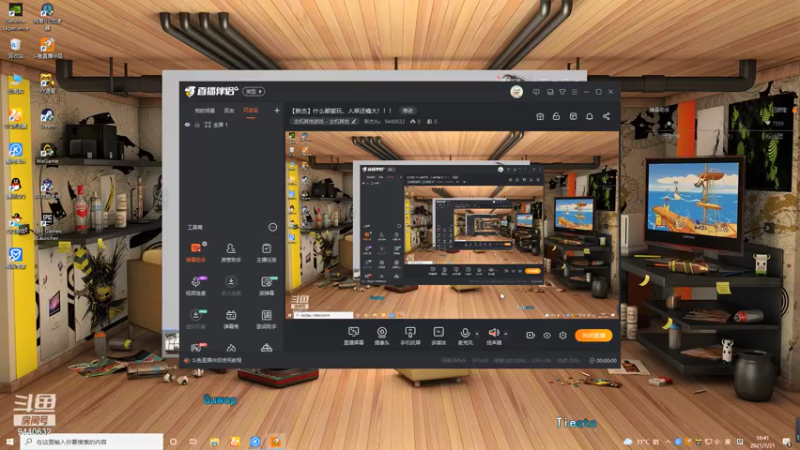800x450 pixels.
Task: Click the stream category tag pill
Action: pyautogui.click(x=325, y=121)
